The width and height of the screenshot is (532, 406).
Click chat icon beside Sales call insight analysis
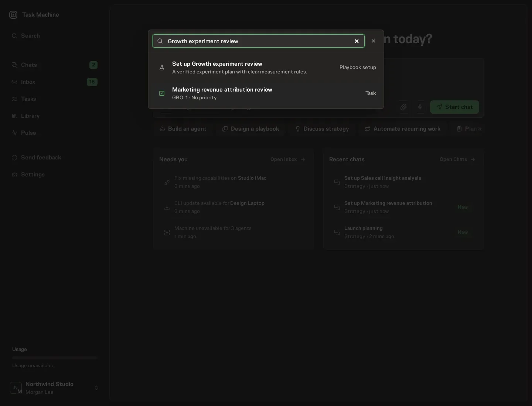pyautogui.click(x=337, y=182)
